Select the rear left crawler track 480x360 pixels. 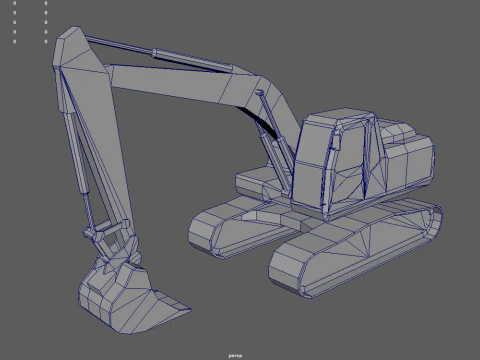point(245,227)
